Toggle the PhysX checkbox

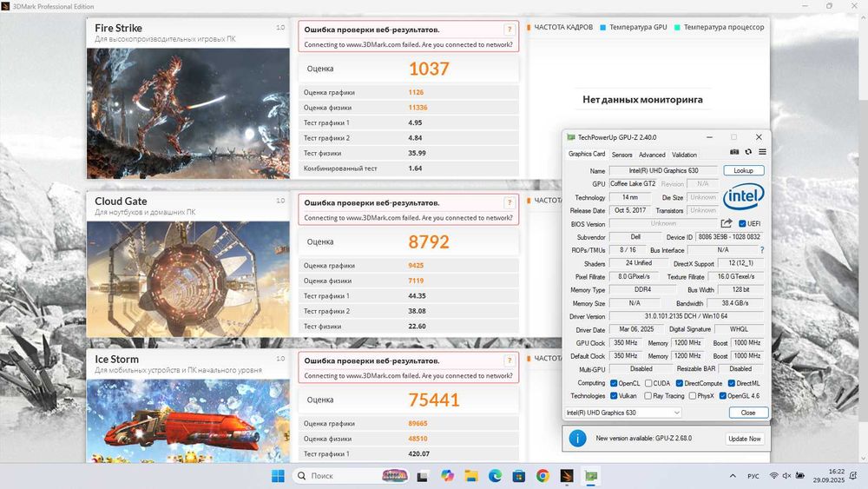pos(692,396)
